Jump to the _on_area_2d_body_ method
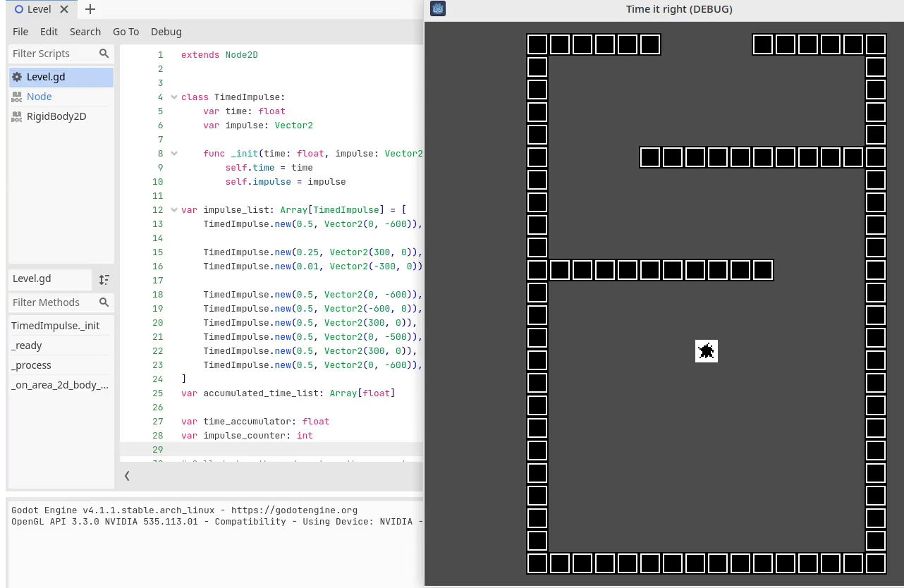This screenshot has height=588, width=904. 61,385
